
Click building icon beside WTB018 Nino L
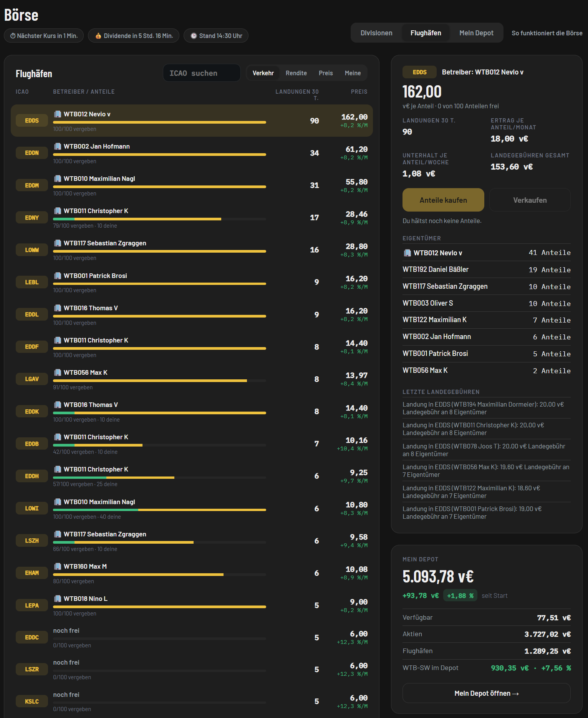pyautogui.click(x=58, y=599)
